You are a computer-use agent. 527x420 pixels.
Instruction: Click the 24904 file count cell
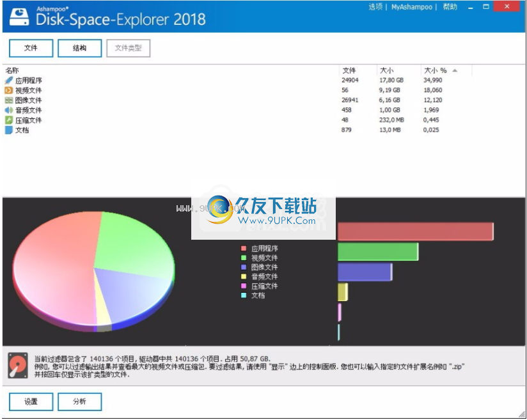point(350,81)
